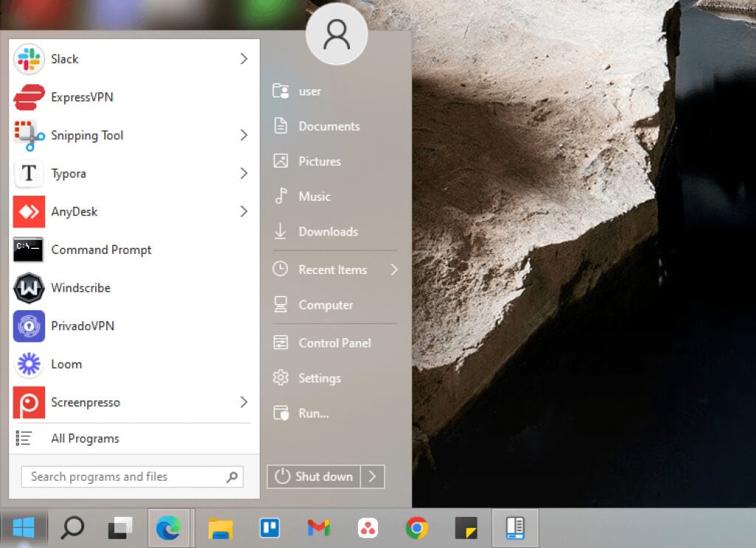Open shut down options arrow

coord(372,476)
